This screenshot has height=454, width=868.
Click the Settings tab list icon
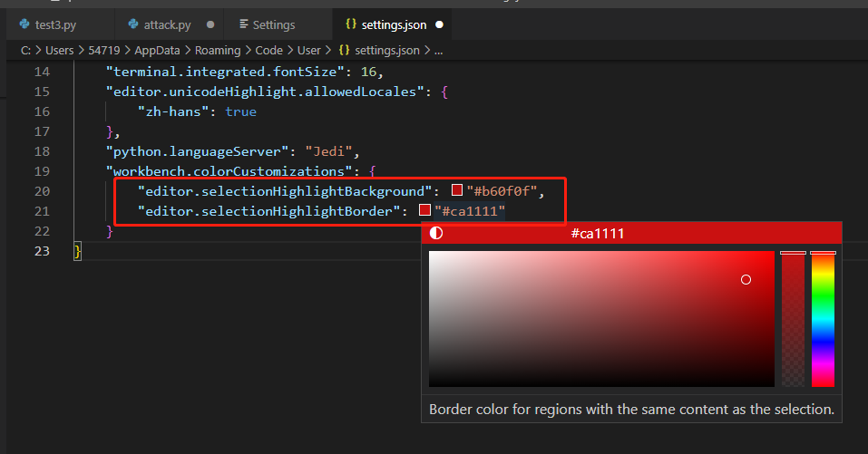coord(244,24)
